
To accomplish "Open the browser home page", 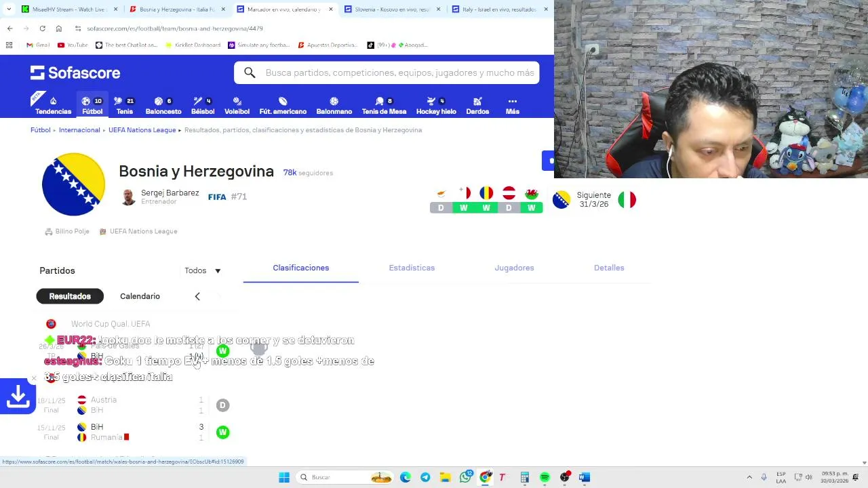I will (x=58, y=28).
